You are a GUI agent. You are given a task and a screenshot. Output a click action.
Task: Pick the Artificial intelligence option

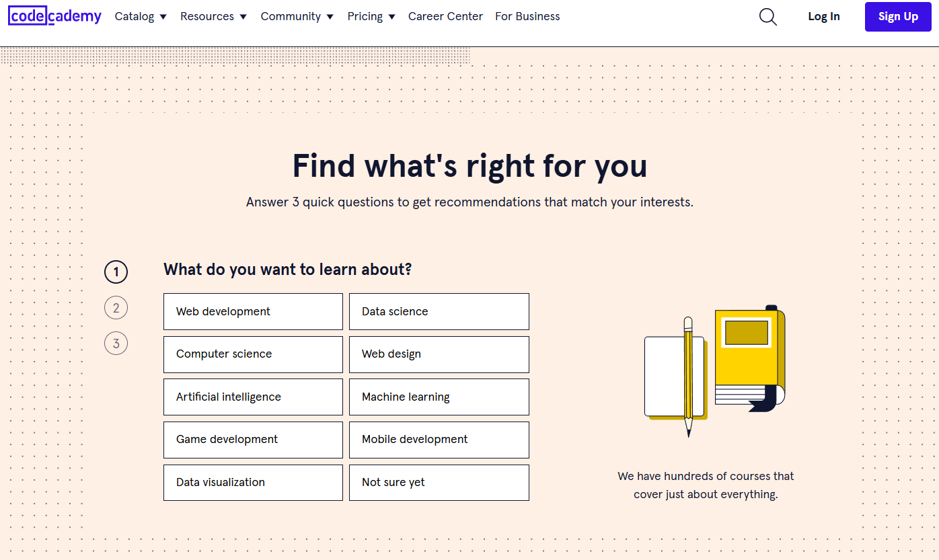click(253, 397)
